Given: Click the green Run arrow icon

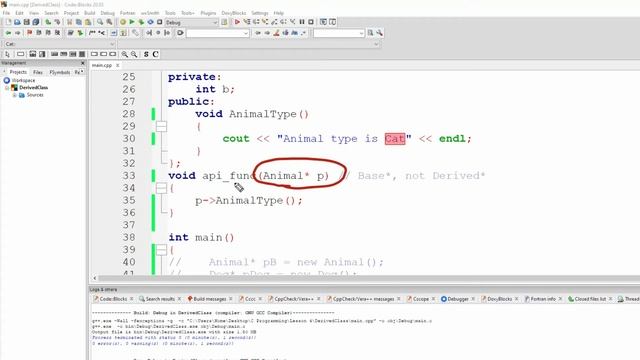Looking at the screenshot, I should [x=132, y=22].
